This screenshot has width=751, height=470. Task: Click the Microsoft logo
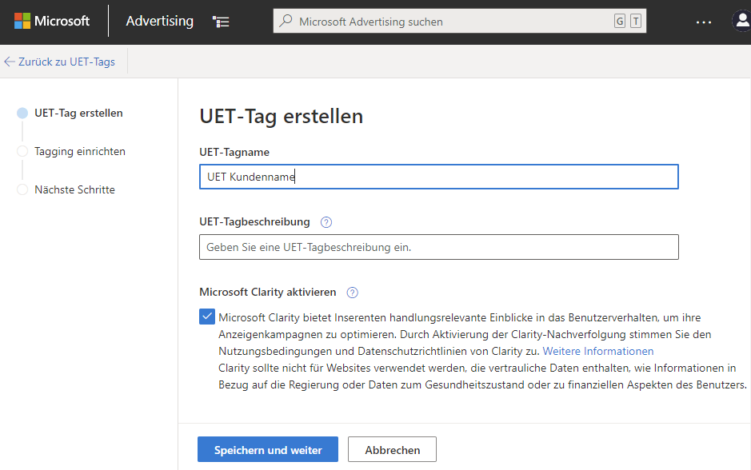(51, 21)
